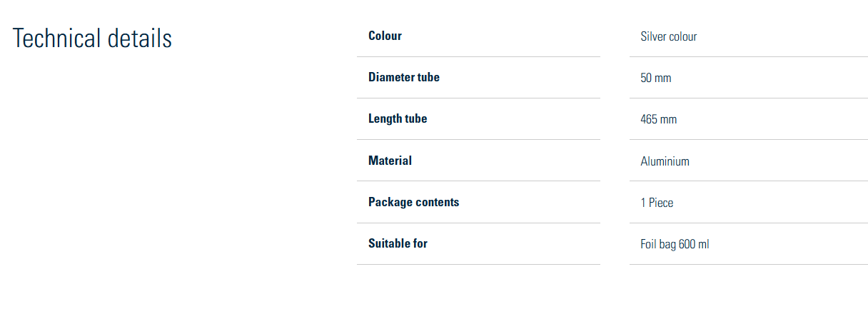
Task: Click the word tube in Diameter tube
Action: click(x=428, y=77)
